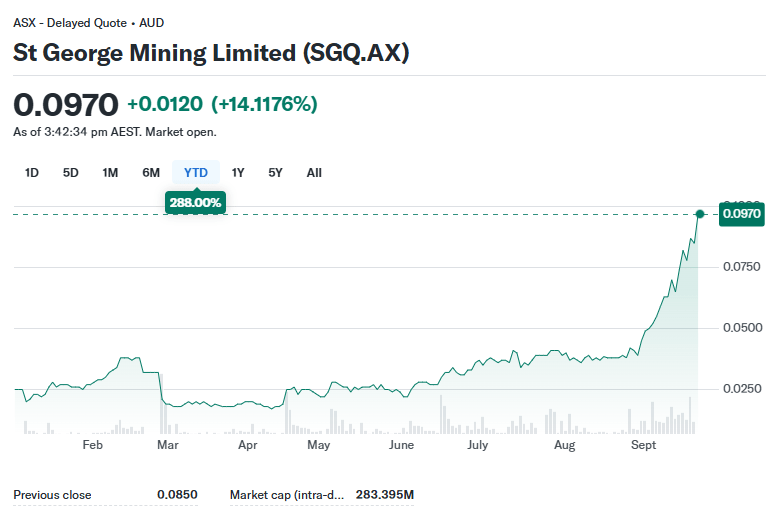Select the 6M time range

pos(151,173)
